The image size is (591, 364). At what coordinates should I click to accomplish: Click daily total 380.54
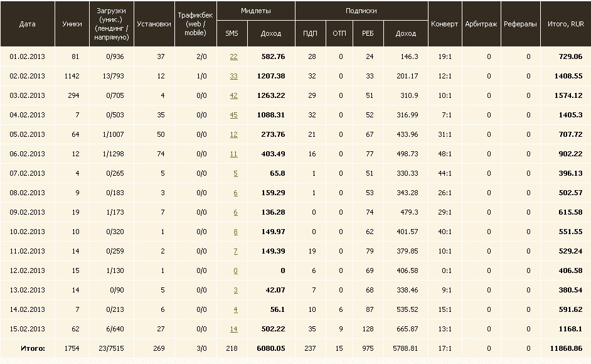coord(571,290)
